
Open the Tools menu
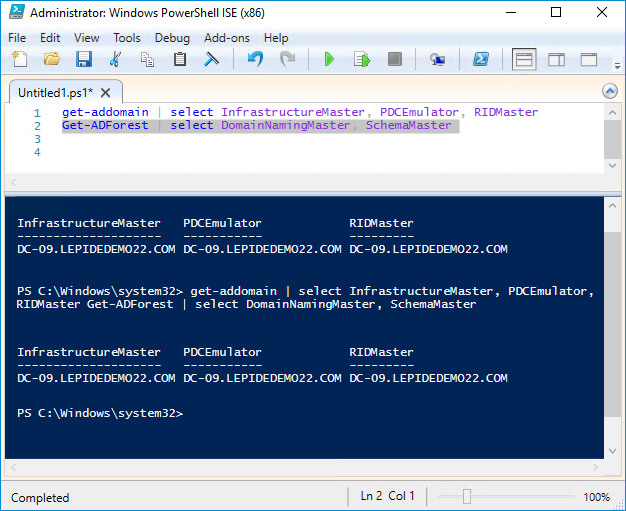pyautogui.click(x=127, y=38)
